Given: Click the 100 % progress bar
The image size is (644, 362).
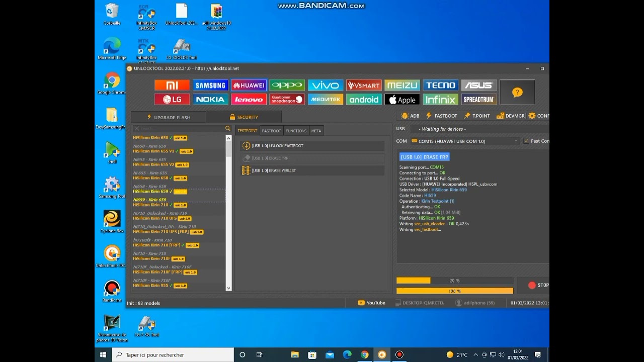Looking at the screenshot, I should [x=455, y=291].
